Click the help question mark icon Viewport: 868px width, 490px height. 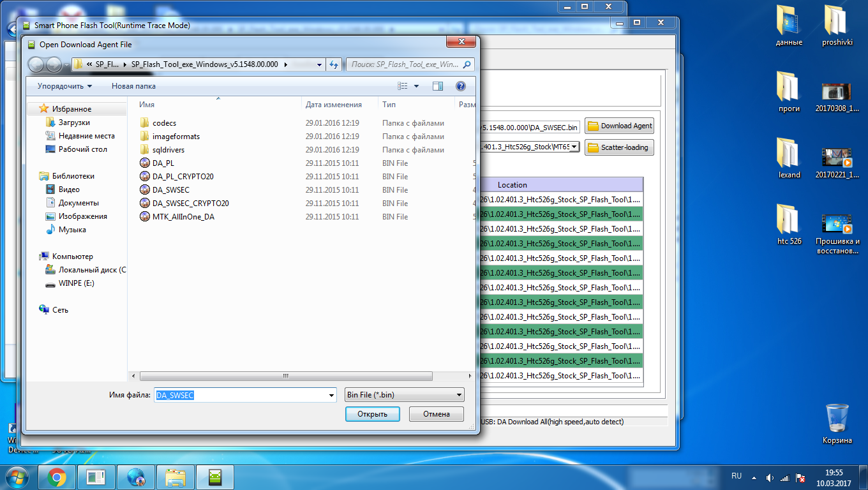pyautogui.click(x=460, y=86)
